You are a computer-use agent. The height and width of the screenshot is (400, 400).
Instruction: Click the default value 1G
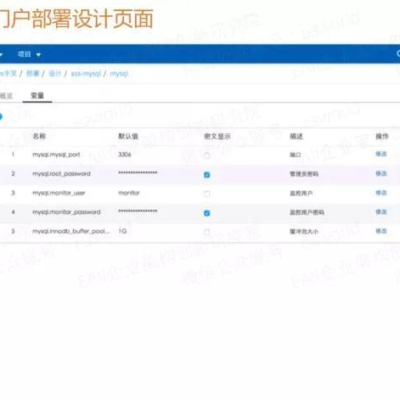[123, 231]
